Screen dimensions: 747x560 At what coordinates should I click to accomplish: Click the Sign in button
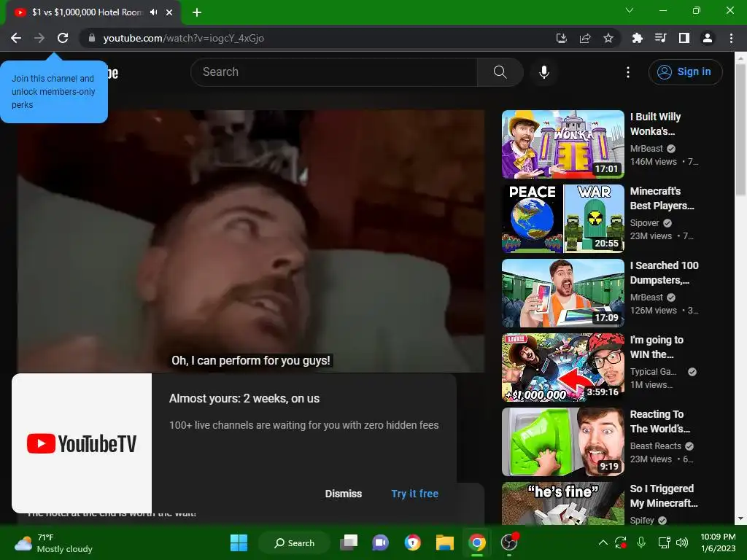tap(685, 72)
